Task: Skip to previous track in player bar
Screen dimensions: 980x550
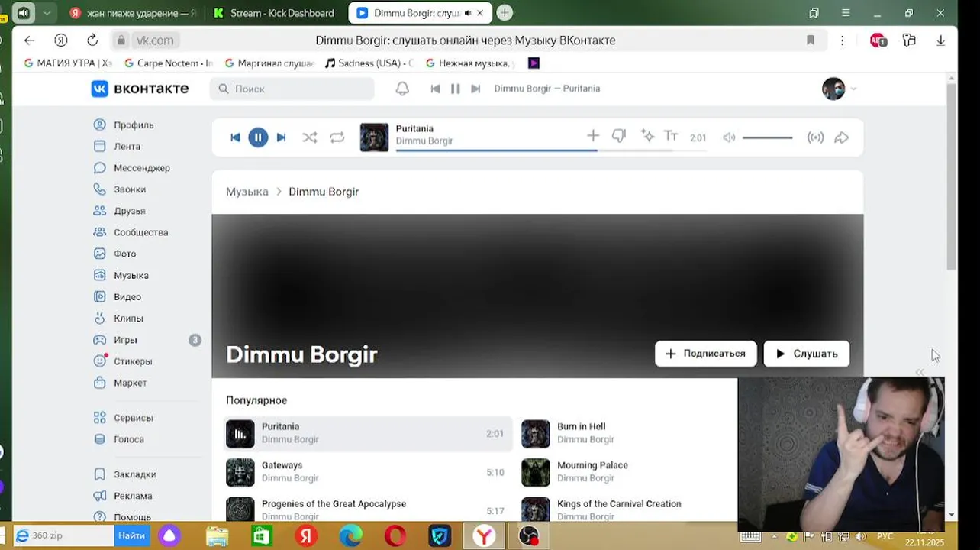Action: click(235, 137)
